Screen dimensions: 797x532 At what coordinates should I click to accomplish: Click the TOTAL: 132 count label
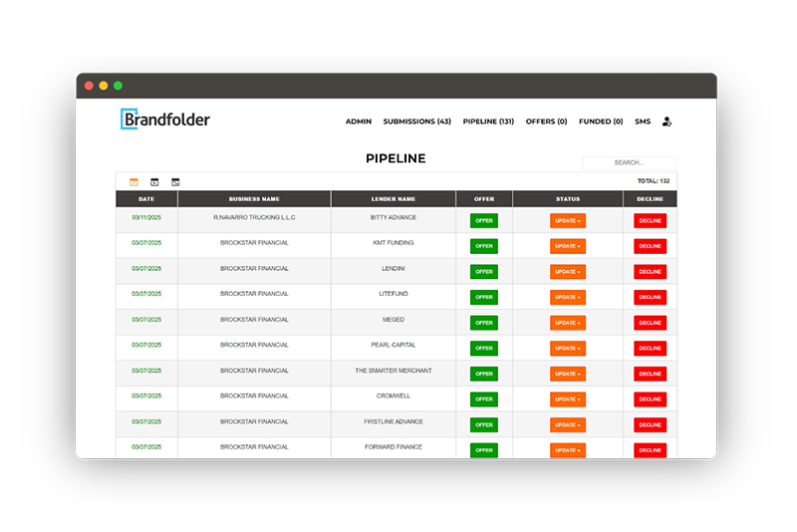tap(654, 181)
